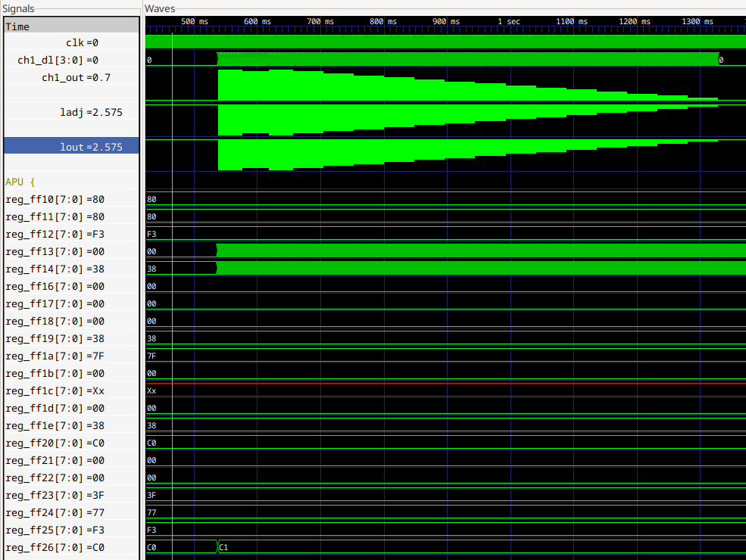Select the reg_ff13[7:0] signal
This screenshot has height=560, width=746.
point(55,252)
